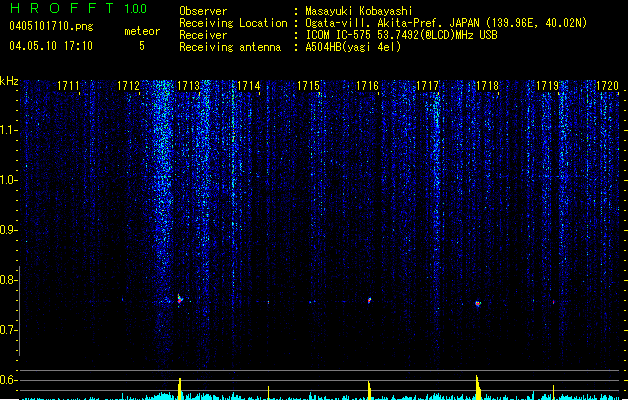Image resolution: width=629 pixels, height=400 pixels.
Task: Click the 0.6 kHz axis label
Action: point(9,380)
